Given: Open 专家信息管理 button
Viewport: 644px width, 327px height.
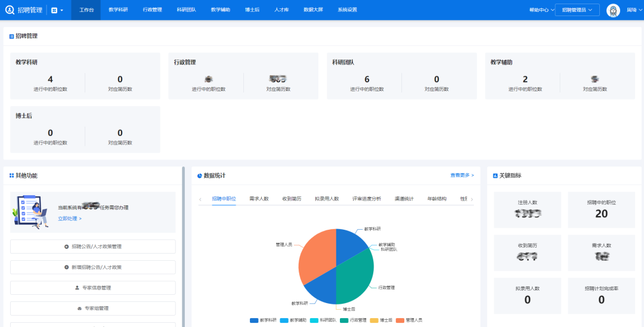Looking at the screenshot, I should [x=93, y=288].
